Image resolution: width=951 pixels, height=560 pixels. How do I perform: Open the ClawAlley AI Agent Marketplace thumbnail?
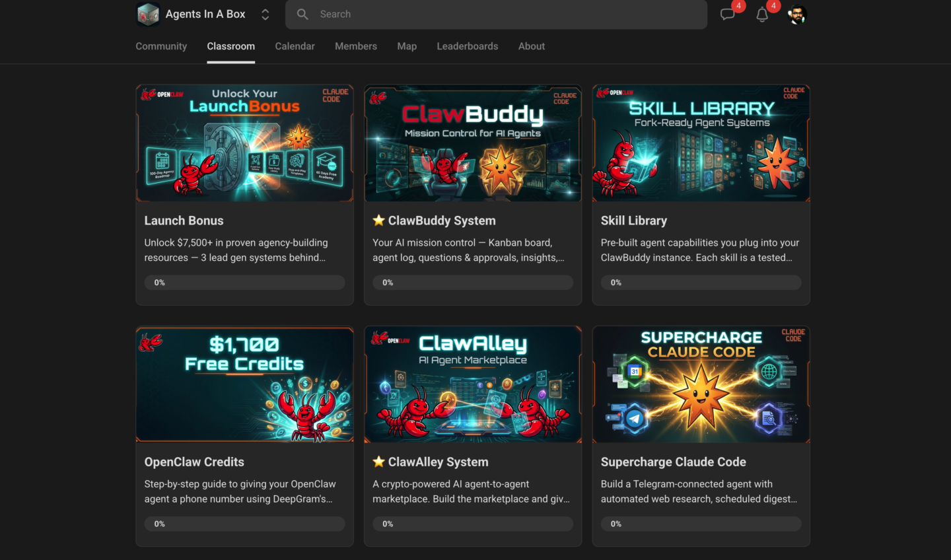pyautogui.click(x=473, y=384)
